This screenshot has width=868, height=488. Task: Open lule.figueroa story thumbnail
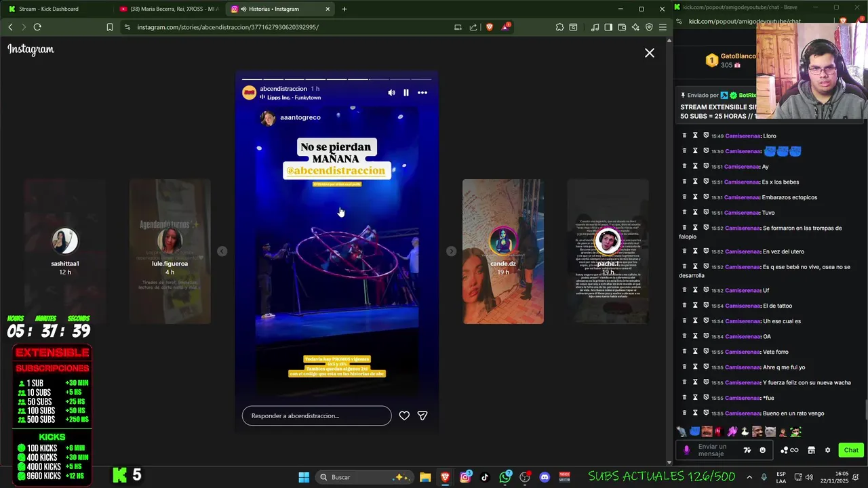[170, 251]
